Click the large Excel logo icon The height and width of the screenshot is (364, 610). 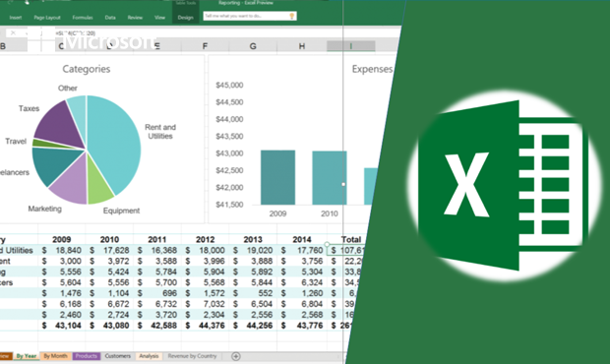[x=503, y=186]
